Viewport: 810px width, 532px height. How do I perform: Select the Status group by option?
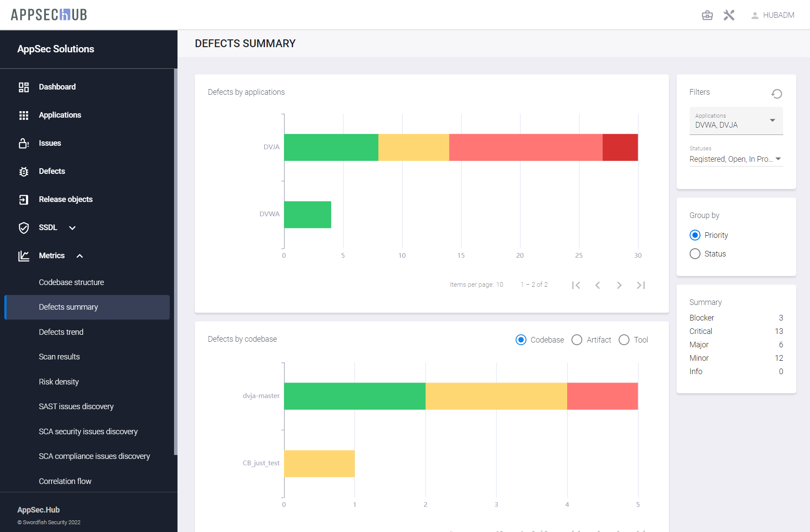point(695,254)
